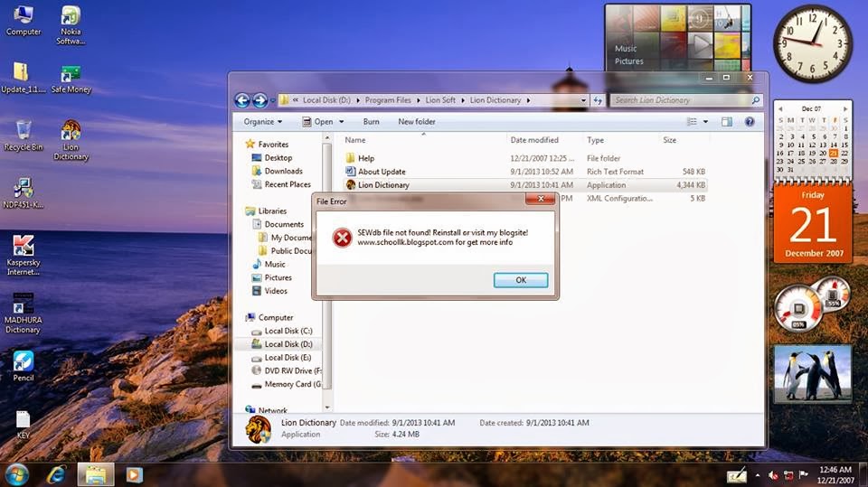This screenshot has height=487, width=868.
Task: Show hidden system tray icons arrow
Action: coord(758,475)
